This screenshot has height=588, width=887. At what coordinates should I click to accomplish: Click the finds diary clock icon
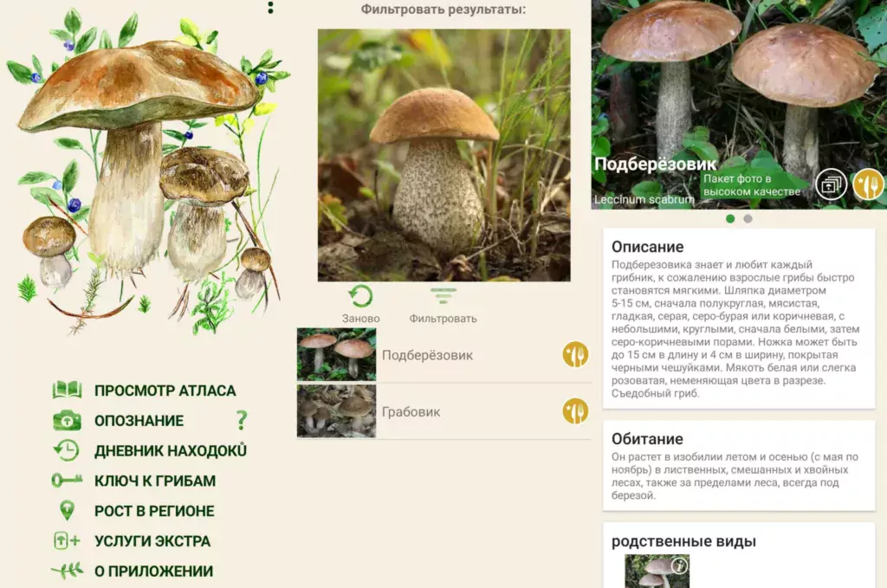67,450
